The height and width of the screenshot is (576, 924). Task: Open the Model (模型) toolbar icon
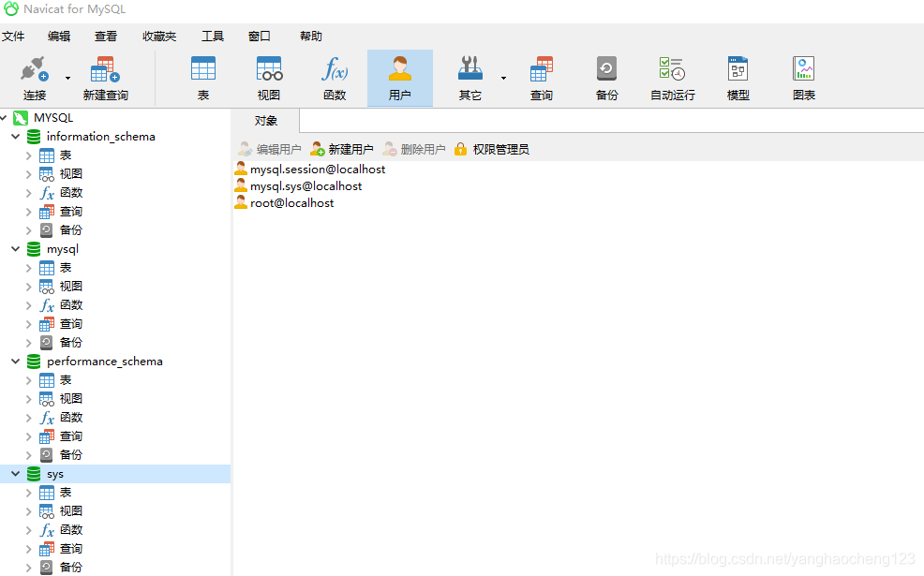pyautogui.click(x=738, y=68)
